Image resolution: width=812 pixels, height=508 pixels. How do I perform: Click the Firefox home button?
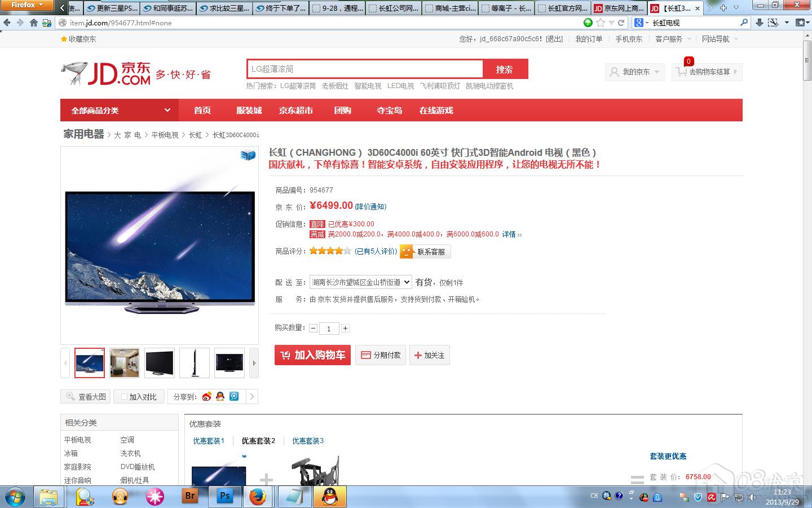coord(34,23)
